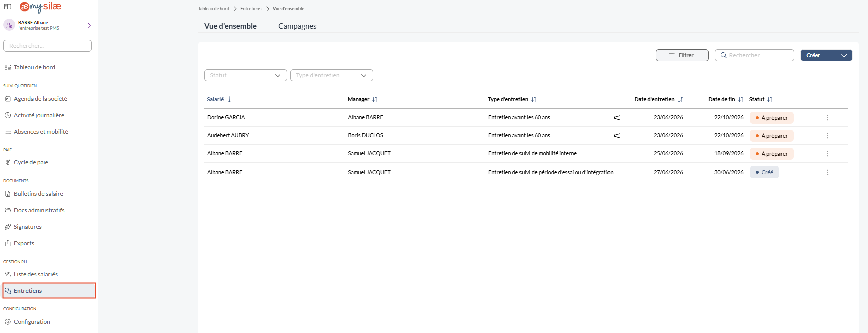Viewport: 868px width, 333px height.
Task: Sort by Statut column arrows
Action: (x=770, y=99)
